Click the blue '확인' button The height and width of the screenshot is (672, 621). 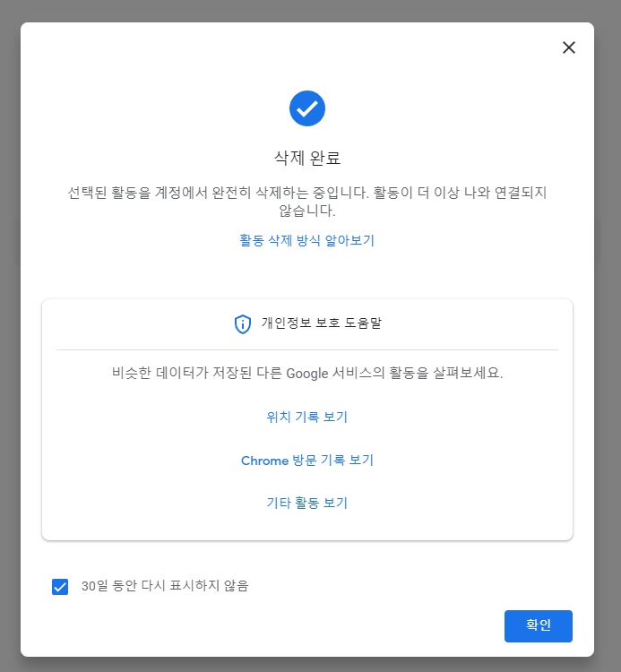click(x=539, y=625)
